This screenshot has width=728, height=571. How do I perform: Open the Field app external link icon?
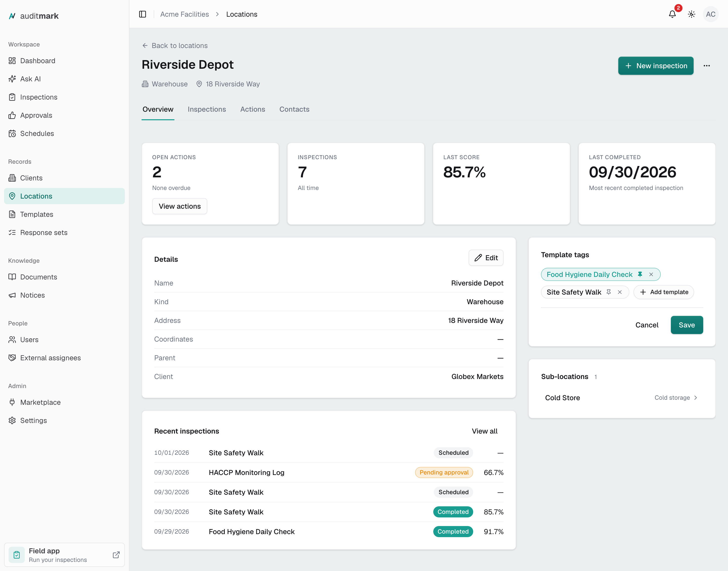pyautogui.click(x=116, y=555)
